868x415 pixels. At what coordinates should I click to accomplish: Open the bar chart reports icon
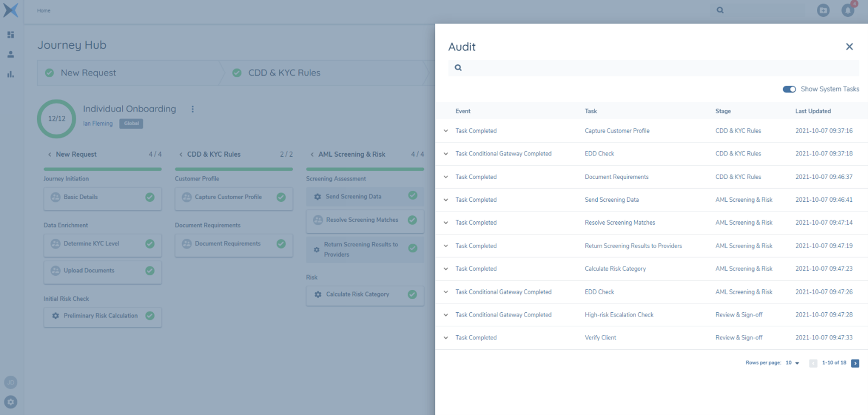click(x=10, y=75)
